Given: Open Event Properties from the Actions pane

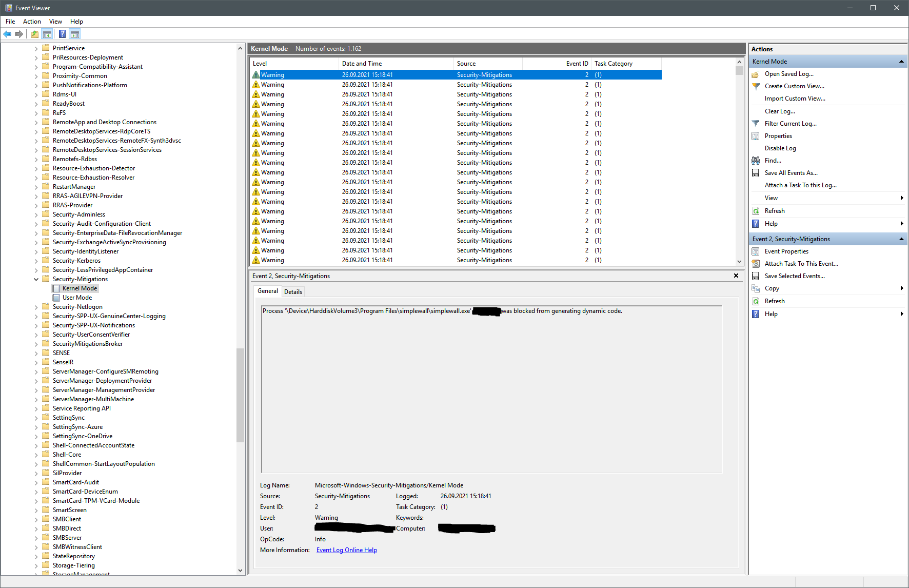Looking at the screenshot, I should (786, 251).
